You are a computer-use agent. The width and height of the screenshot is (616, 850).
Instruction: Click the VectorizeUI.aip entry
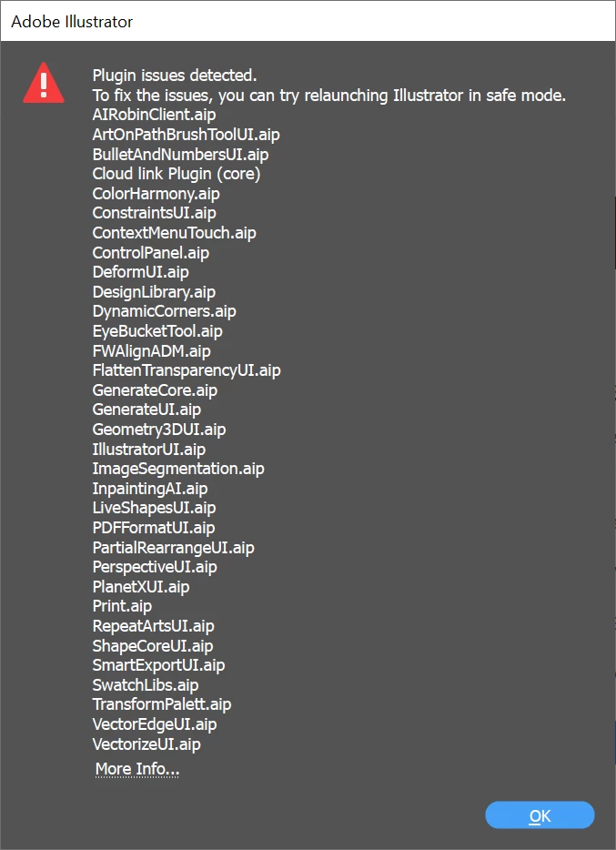pyautogui.click(x=146, y=744)
